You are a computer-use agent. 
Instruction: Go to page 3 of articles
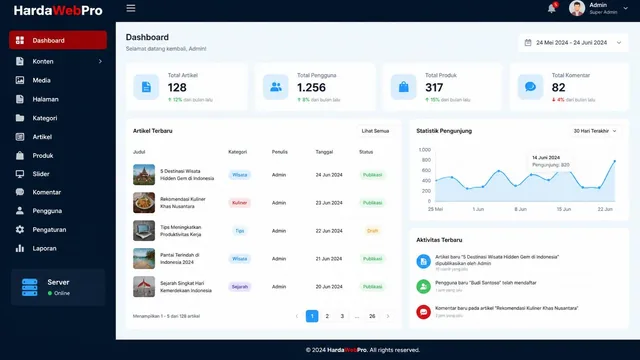[x=342, y=316]
